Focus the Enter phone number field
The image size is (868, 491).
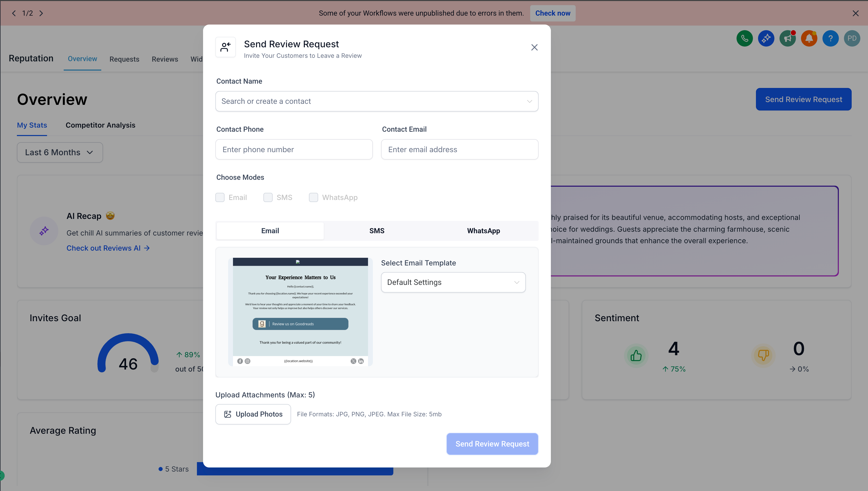click(x=294, y=149)
